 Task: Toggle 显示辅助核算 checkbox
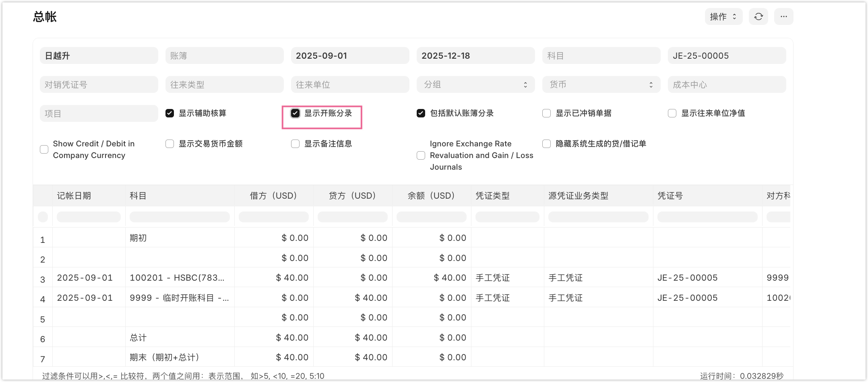tap(169, 113)
